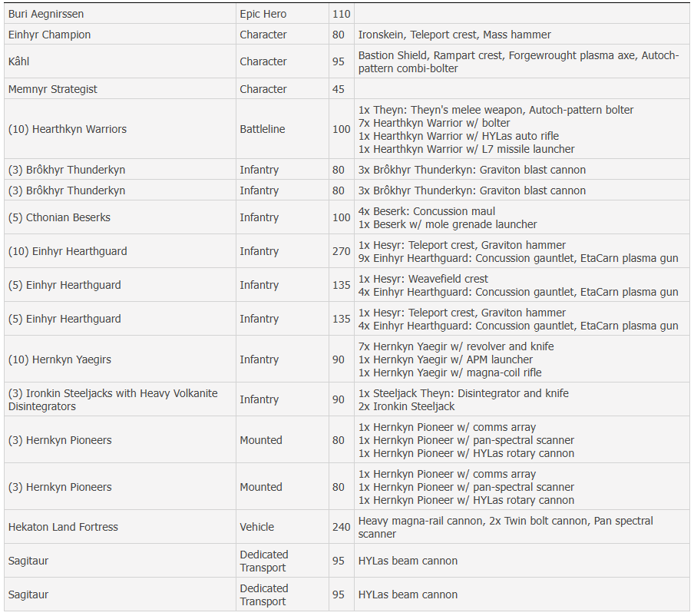Click '135' in the Weavefield crest row

click(342, 285)
